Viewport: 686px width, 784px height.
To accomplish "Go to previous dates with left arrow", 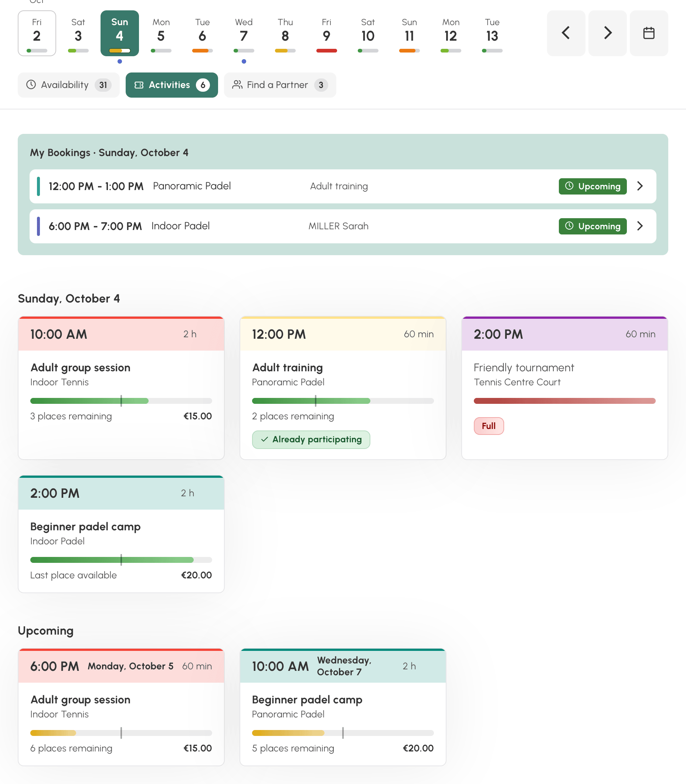I will tap(566, 33).
